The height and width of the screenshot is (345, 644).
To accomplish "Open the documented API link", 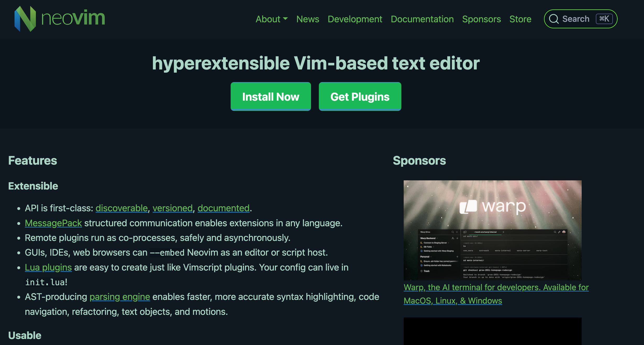I will click(223, 208).
